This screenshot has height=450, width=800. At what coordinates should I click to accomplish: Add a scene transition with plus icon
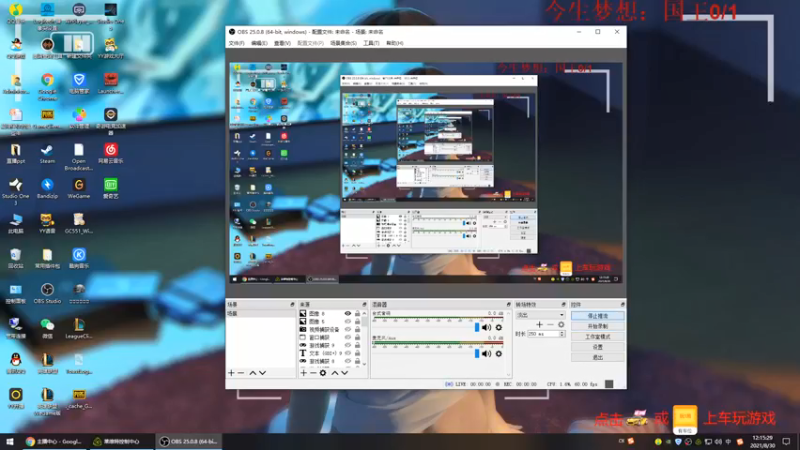tap(539, 324)
